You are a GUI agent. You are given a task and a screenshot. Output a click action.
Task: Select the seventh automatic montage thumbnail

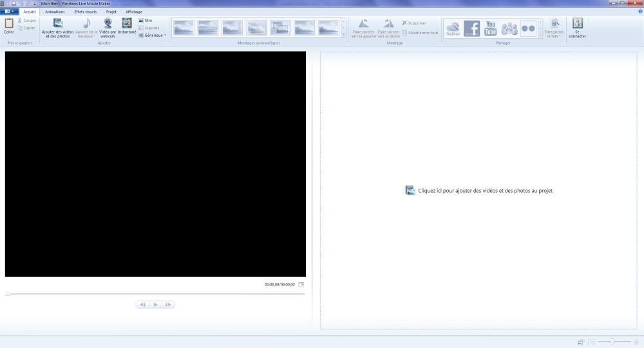coord(329,28)
